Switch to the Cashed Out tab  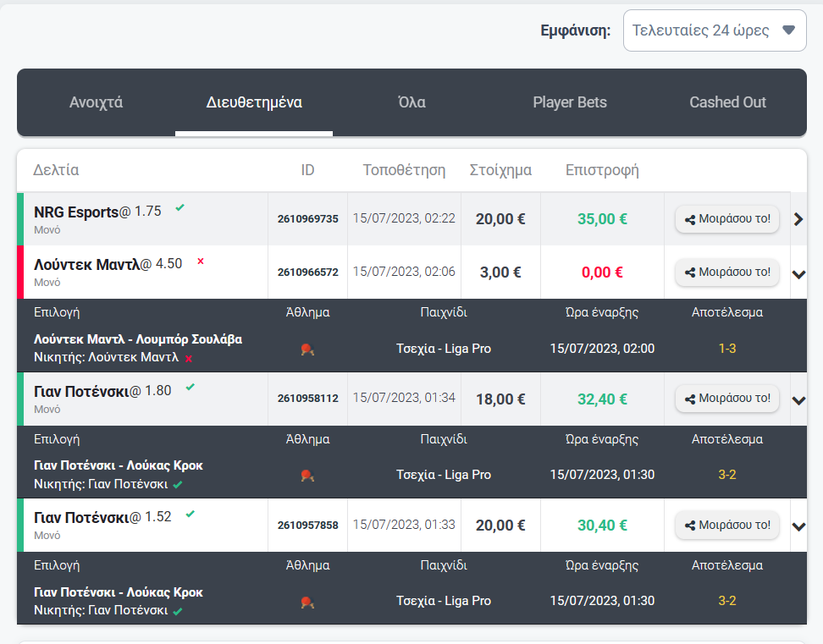727,102
